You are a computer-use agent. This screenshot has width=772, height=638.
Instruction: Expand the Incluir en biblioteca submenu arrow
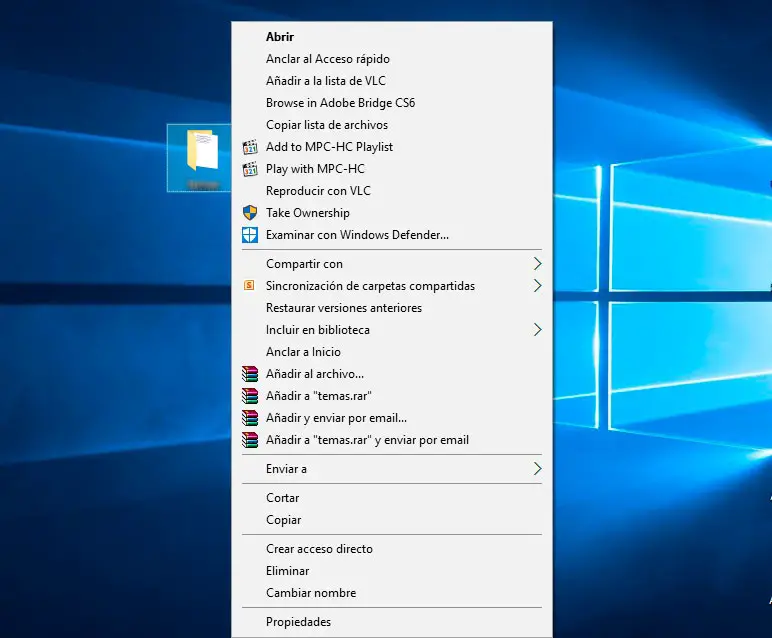point(537,330)
